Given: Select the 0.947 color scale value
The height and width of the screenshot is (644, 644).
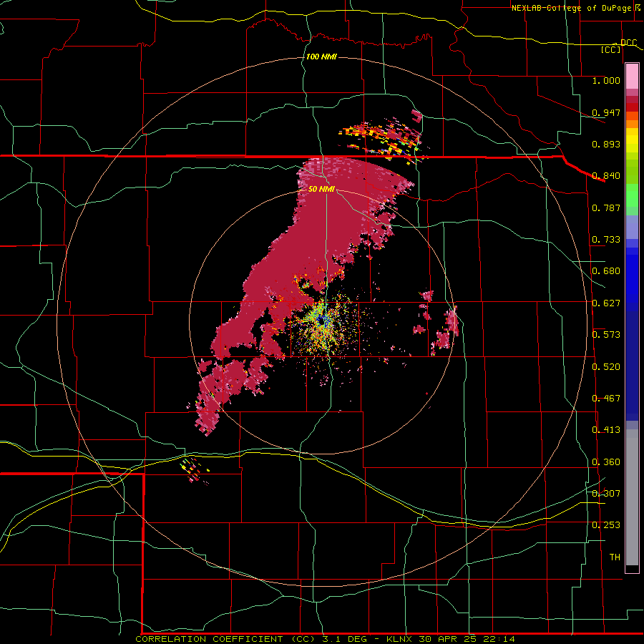Looking at the screenshot, I should coord(606,112).
